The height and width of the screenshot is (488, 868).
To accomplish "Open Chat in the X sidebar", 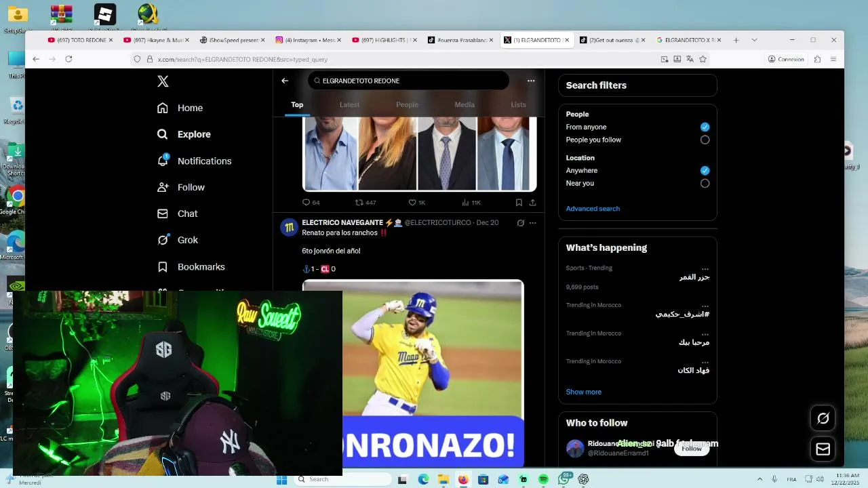I will 178,213.
